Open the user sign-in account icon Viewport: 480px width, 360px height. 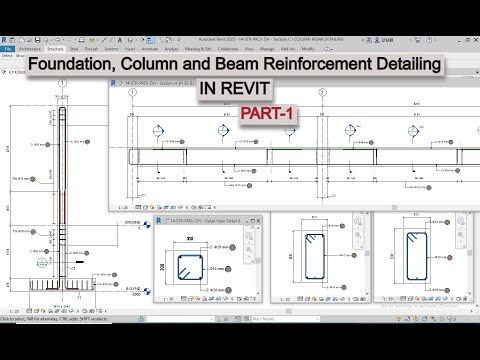pos(377,40)
